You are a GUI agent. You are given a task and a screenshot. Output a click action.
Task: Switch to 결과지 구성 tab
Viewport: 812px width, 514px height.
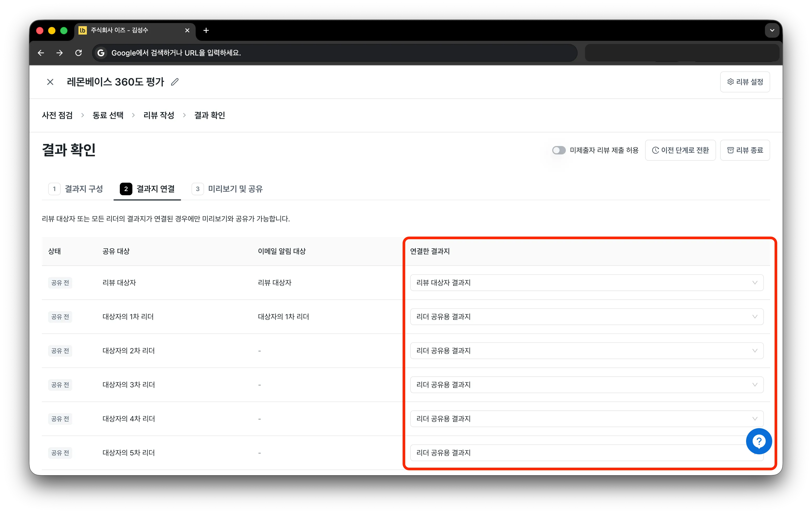(76, 189)
